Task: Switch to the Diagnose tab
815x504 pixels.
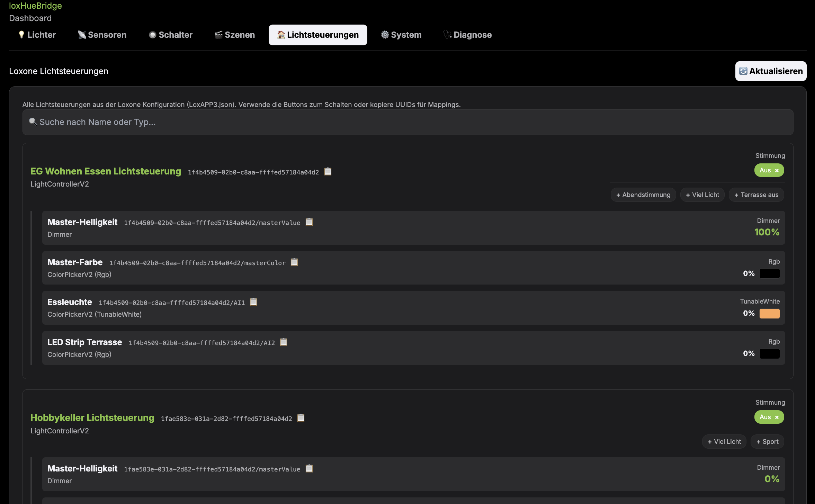Action: click(x=467, y=35)
